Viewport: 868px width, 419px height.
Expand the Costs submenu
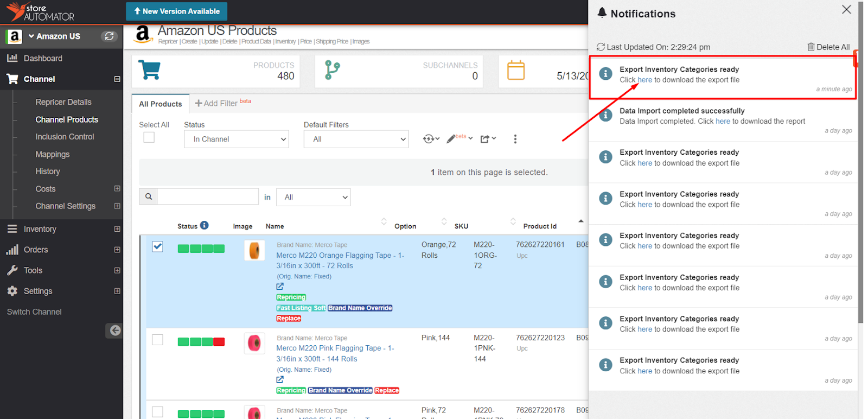pyautogui.click(x=117, y=188)
